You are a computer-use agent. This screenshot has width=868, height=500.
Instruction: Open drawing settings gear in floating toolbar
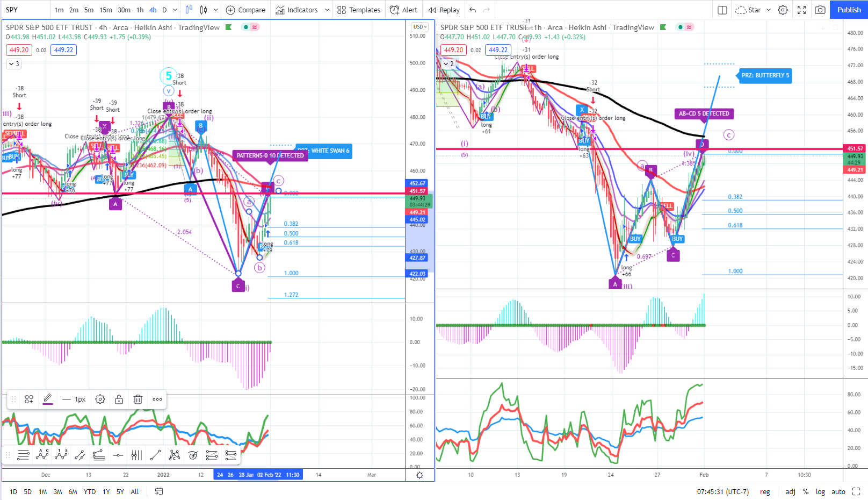[x=100, y=399]
